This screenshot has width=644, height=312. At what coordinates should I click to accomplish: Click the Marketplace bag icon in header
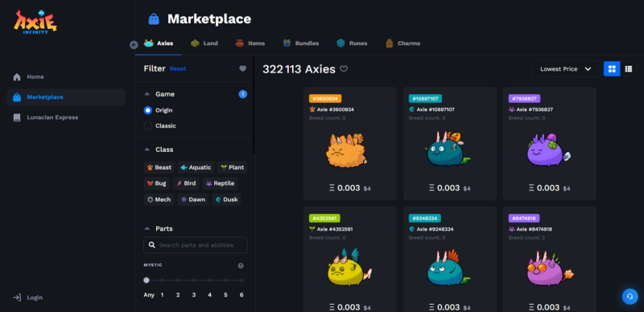154,18
